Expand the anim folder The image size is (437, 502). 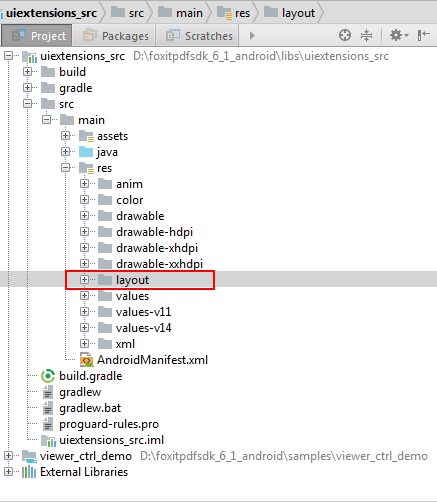[x=85, y=184]
